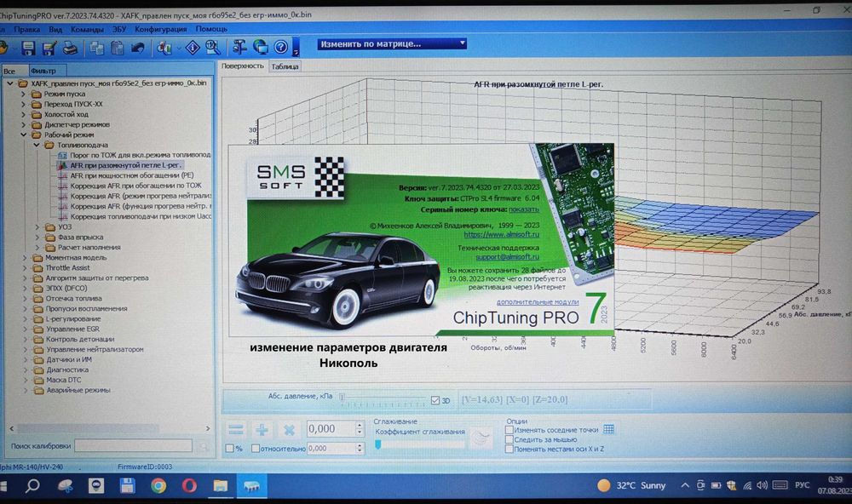852x504 pixels.
Task: Click the Save As pencil-floppy icon
Action: (49, 49)
